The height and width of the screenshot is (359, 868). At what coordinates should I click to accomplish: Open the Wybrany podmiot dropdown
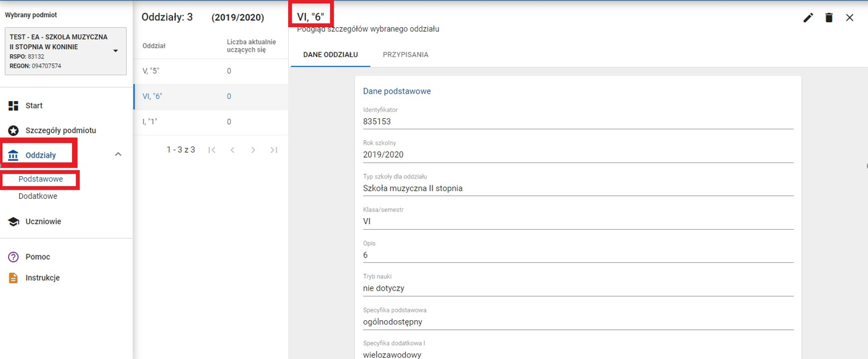coord(115,51)
